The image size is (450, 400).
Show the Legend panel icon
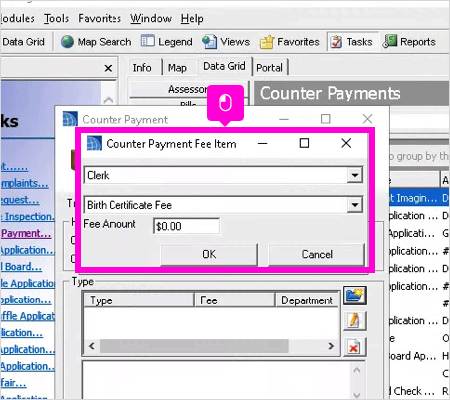(x=147, y=41)
